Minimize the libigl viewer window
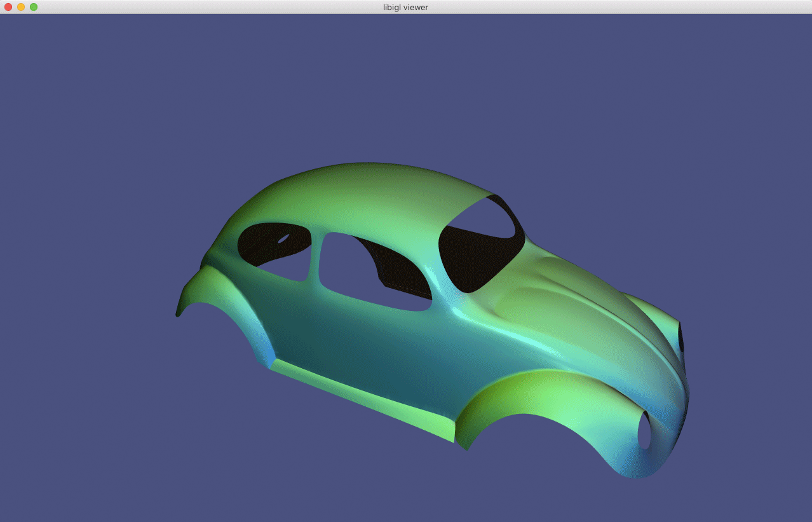Screen dimensions: 812x522 coord(21,7)
